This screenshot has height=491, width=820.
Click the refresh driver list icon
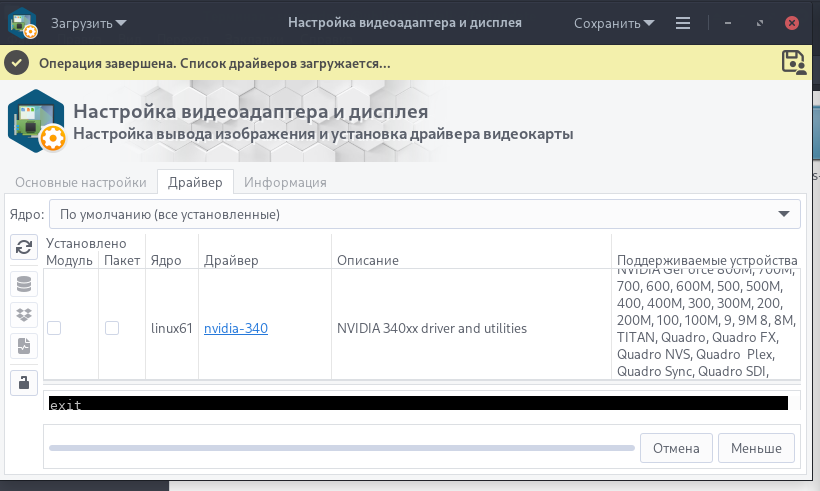pyautogui.click(x=24, y=247)
